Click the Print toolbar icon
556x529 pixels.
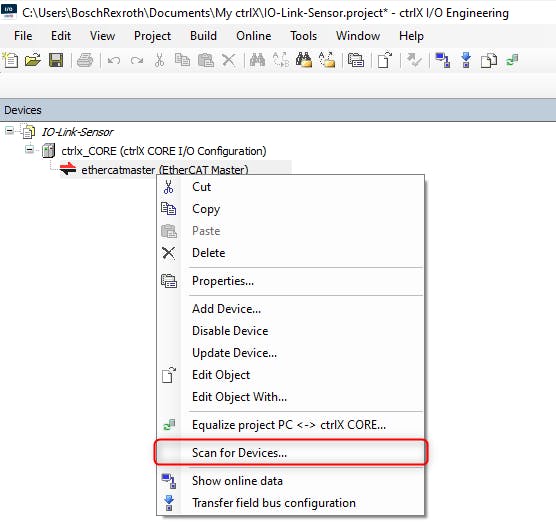(85, 60)
